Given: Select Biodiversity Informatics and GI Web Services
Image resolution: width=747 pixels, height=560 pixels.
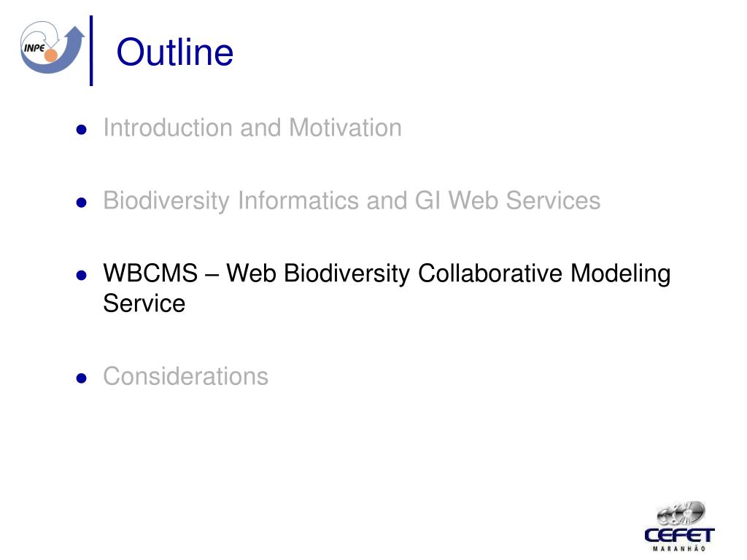Looking at the screenshot, I should click(352, 201).
